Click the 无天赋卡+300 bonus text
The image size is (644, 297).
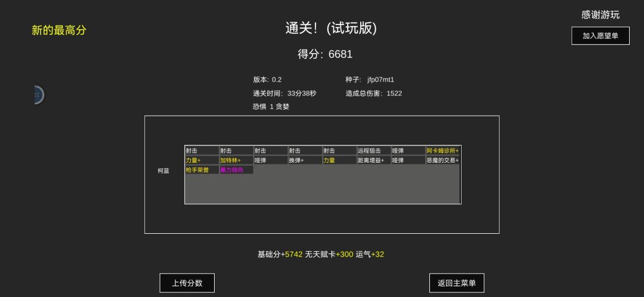tap(329, 254)
